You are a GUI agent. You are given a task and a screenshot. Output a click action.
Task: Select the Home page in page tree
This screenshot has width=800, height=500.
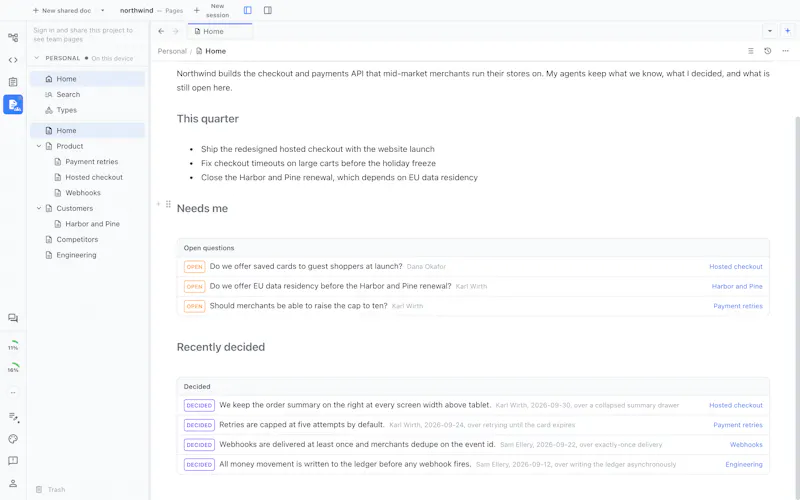coord(87,131)
